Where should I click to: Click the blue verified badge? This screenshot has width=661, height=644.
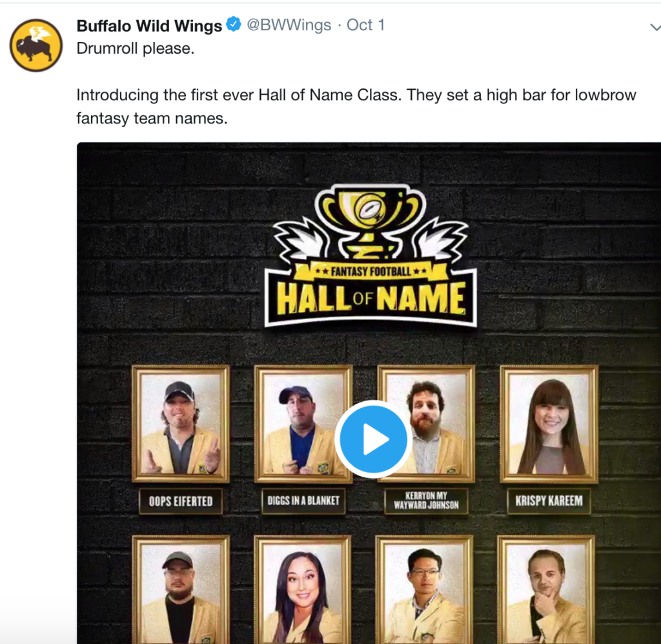pos(234,25)
